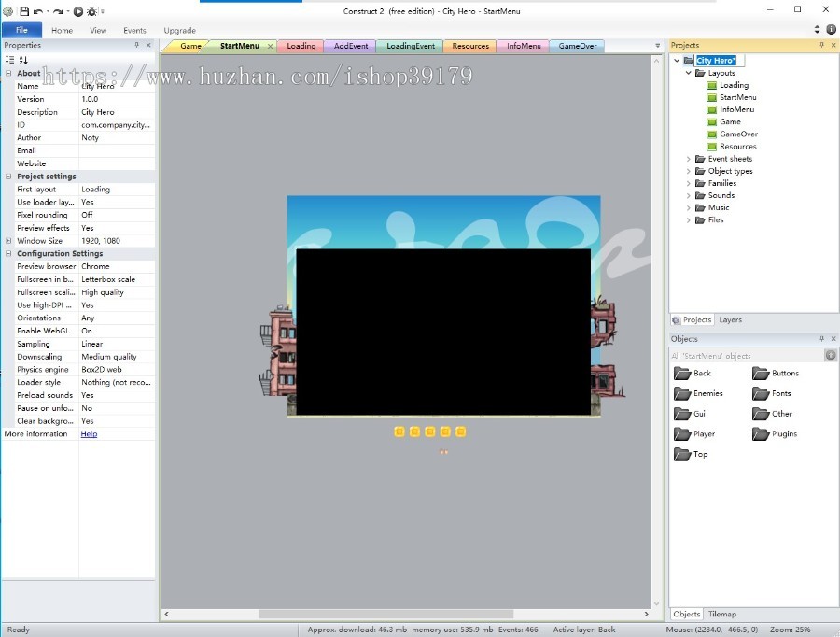
Task: Switch to the AddEvent tab
Action: (351, 46)
